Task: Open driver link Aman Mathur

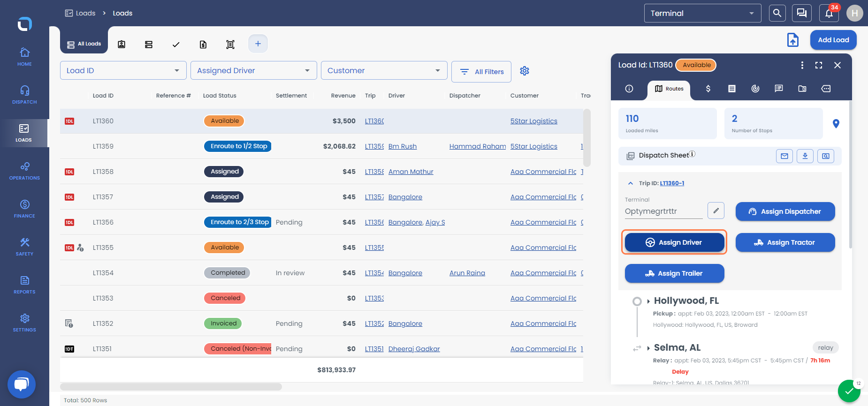Action: [x=411, y=172]
